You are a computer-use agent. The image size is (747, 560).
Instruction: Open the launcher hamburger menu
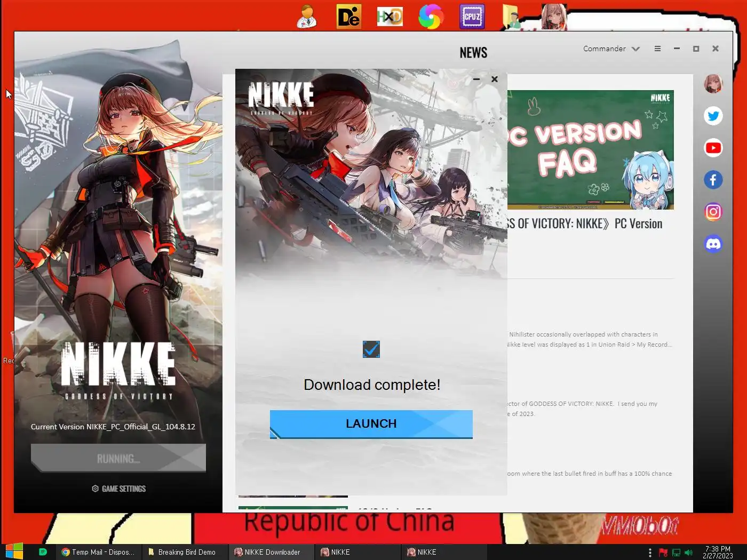pyautogui.click(x=657, y=49)
